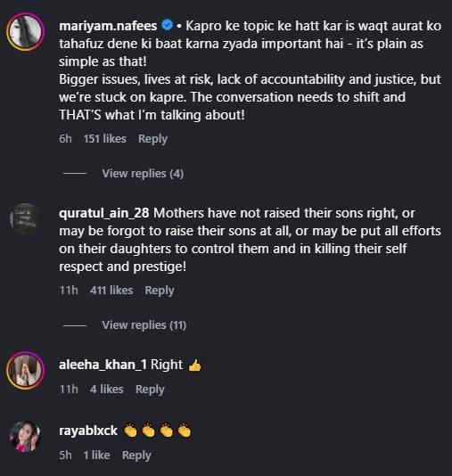Open mariyam.nafees profile picture
Screen dimensions: 452x476
pyautogui.click(x=26, y=31)
